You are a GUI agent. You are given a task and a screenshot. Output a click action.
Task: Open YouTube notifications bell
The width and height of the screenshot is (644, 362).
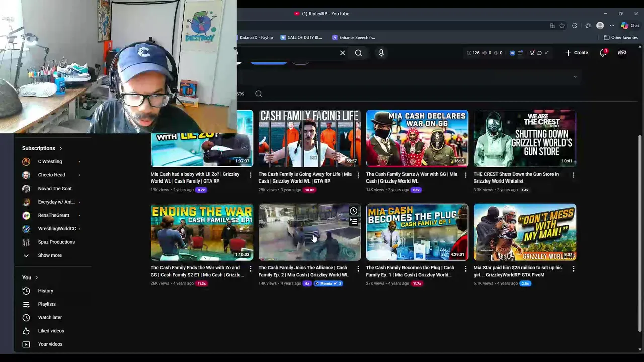pos(603,53)
